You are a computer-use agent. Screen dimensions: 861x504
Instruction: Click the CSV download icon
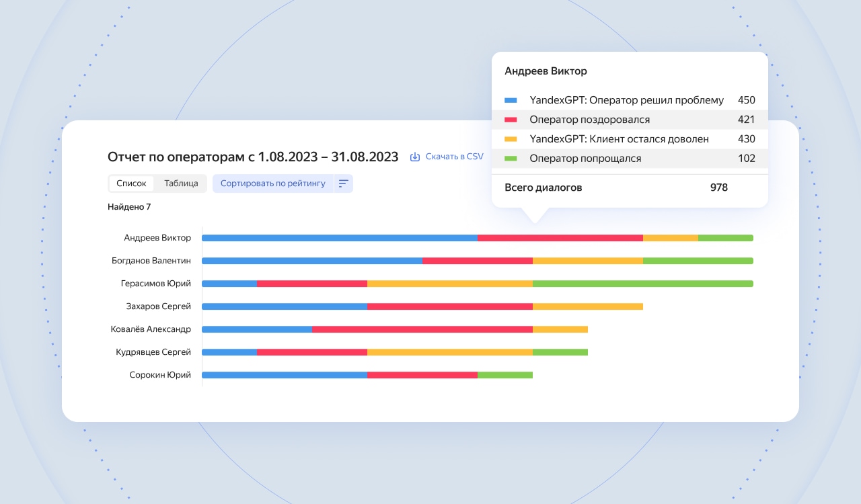click(x=415, y=157)
